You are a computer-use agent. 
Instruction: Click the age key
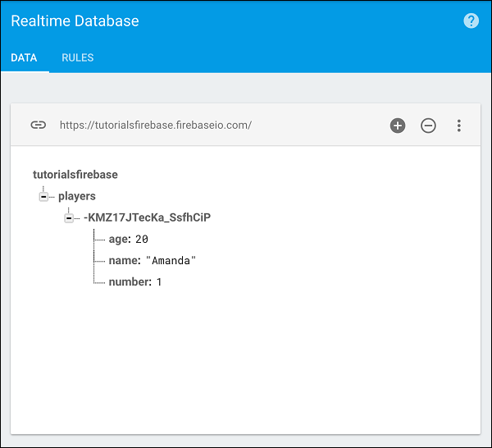(x=119, y=239)
